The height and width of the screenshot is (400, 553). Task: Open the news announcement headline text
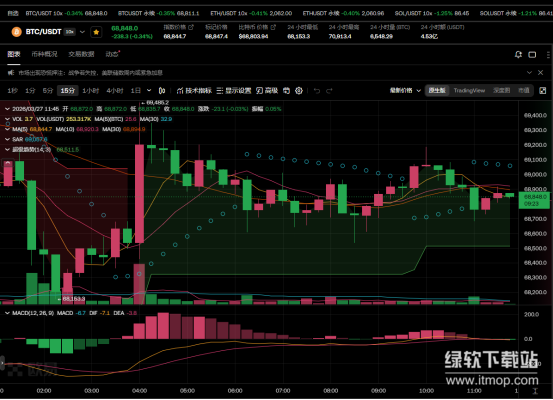(91, 73)
